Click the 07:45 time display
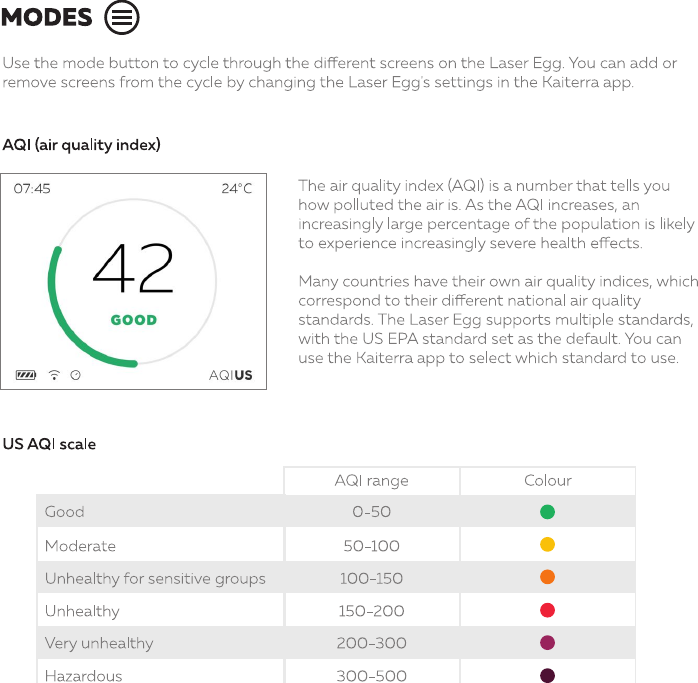698x683 pixels. pos(32,188)
